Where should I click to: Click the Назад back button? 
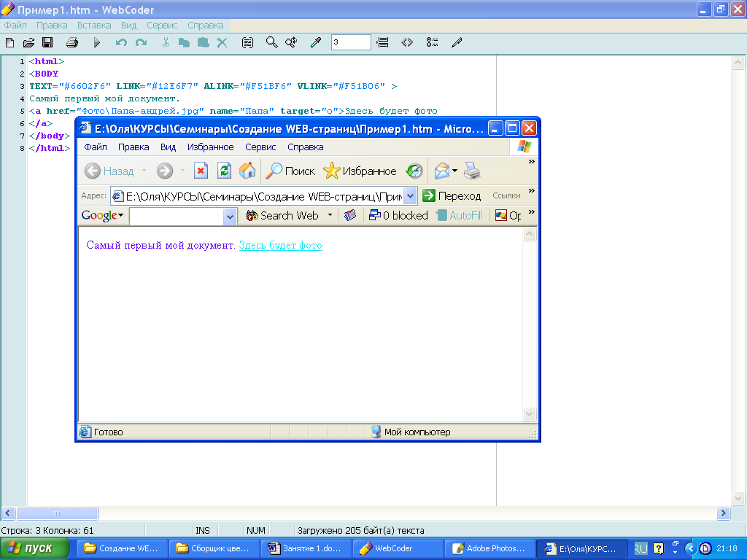click(x=109, y=171)
